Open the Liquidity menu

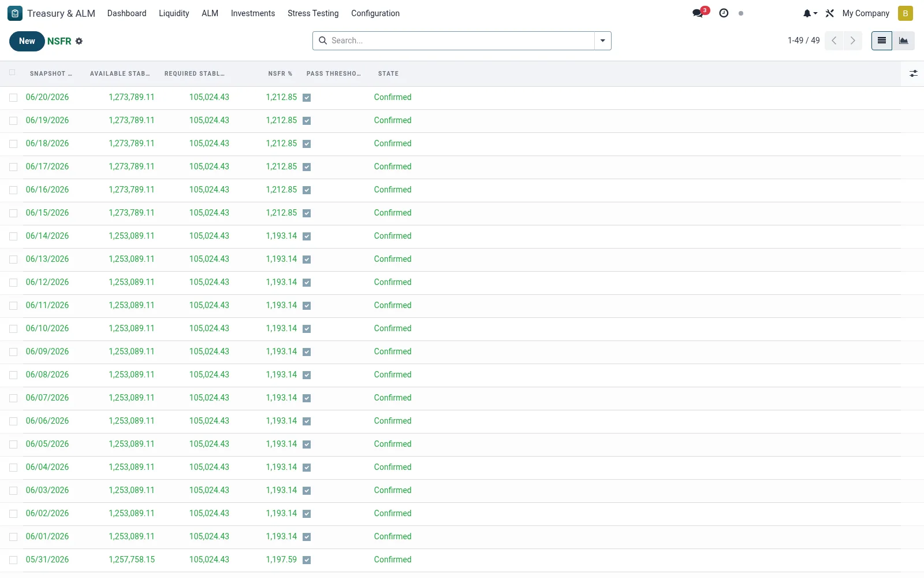click(174, 13)
